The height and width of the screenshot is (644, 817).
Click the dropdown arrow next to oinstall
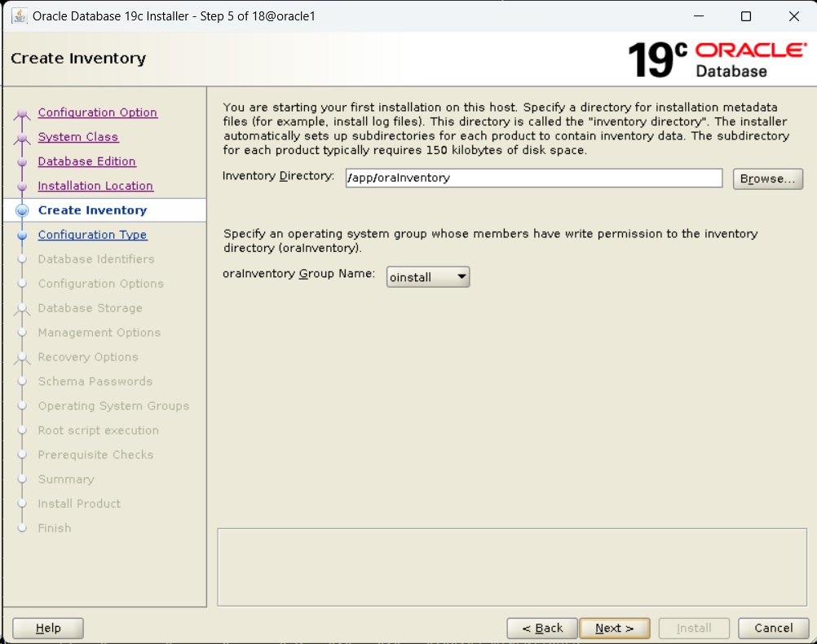[x=461, y=277]
